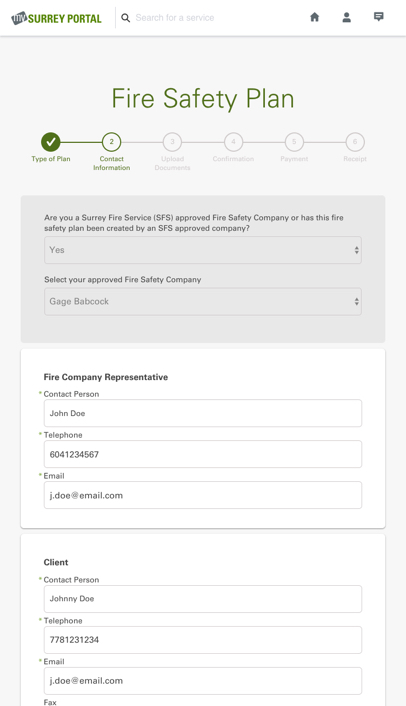Open the user account profile icon
Image resolution: width=406 pixels, height=706 pixels.
[347, 17]
